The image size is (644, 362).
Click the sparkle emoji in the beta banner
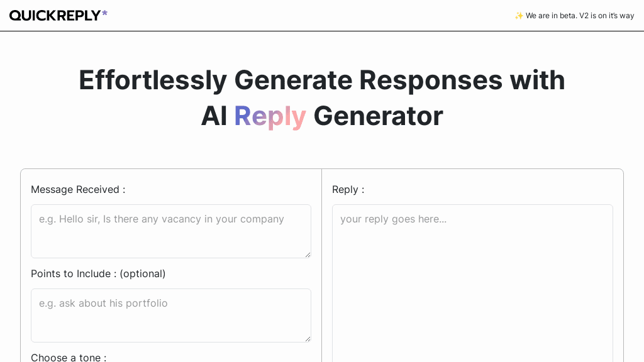(x=518, y=16)
